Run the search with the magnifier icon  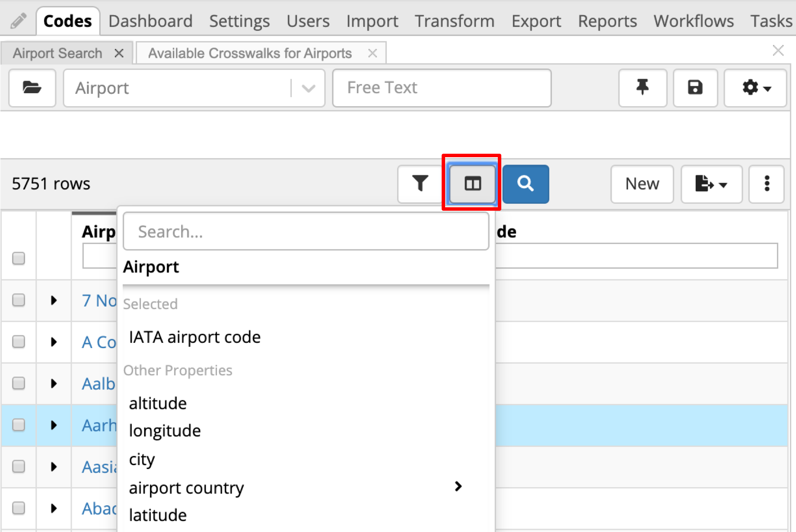525,184
